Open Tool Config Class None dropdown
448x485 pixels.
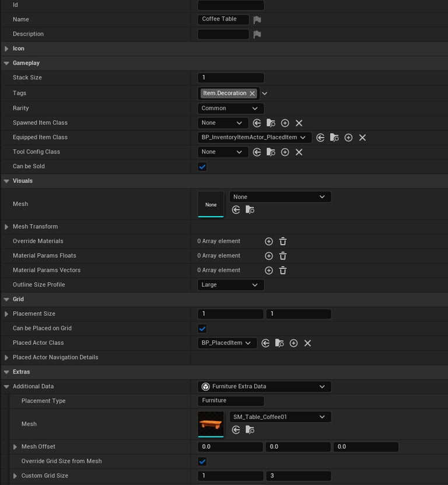[223, 152]
